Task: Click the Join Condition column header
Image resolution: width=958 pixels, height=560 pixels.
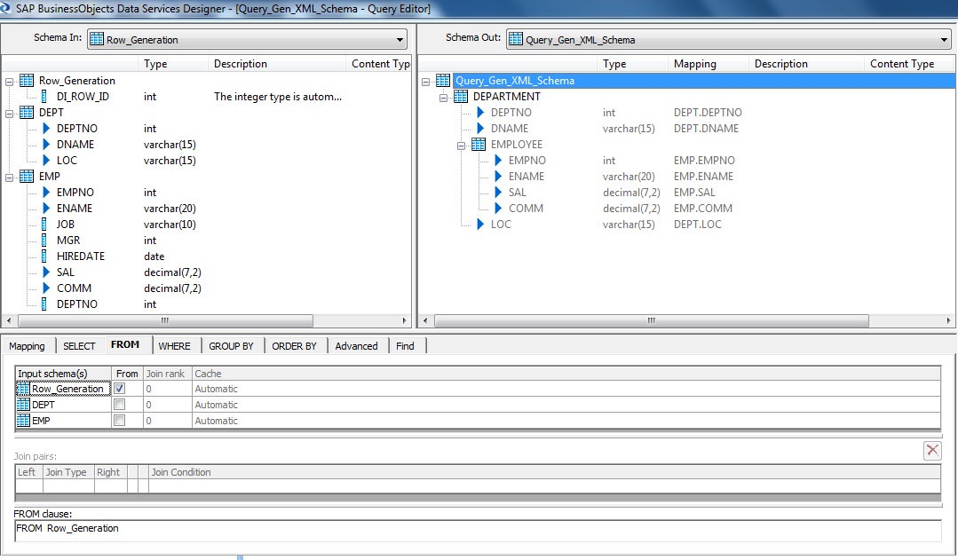Action: (x=544, y=472)
